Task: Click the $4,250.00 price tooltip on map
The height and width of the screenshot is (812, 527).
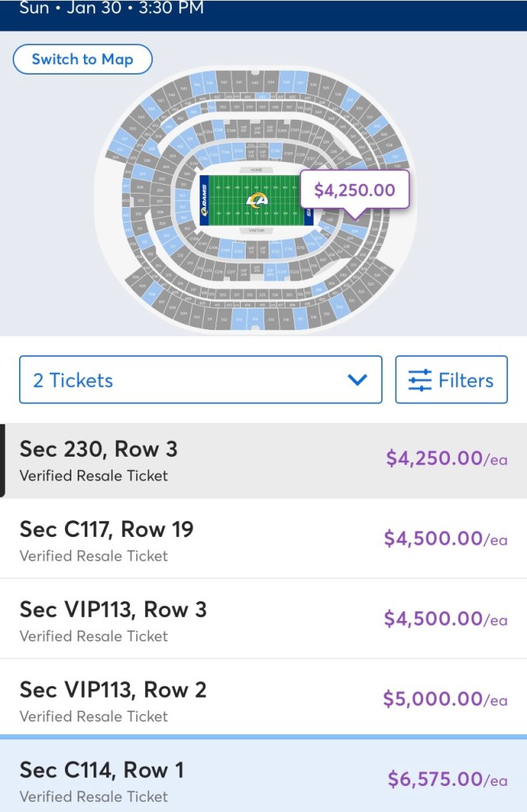Action: 354,190
